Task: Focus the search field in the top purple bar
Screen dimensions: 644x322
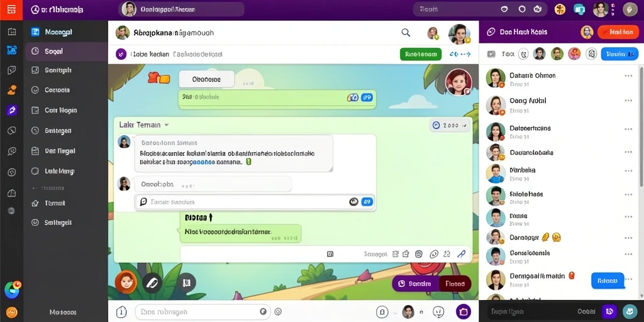Action: (x=480, y=9)
